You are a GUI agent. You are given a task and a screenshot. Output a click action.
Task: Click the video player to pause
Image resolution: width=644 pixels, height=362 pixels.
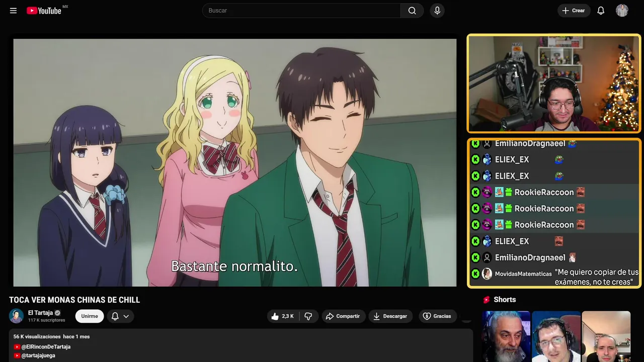tap(235, 163)
